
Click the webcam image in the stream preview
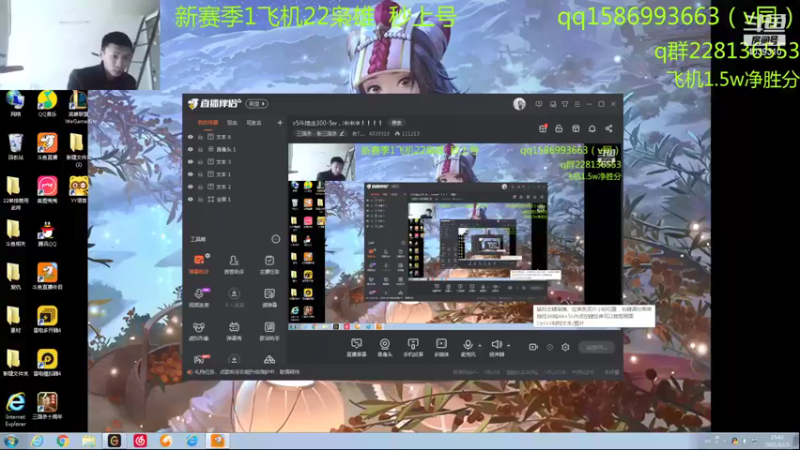point(321,162)
